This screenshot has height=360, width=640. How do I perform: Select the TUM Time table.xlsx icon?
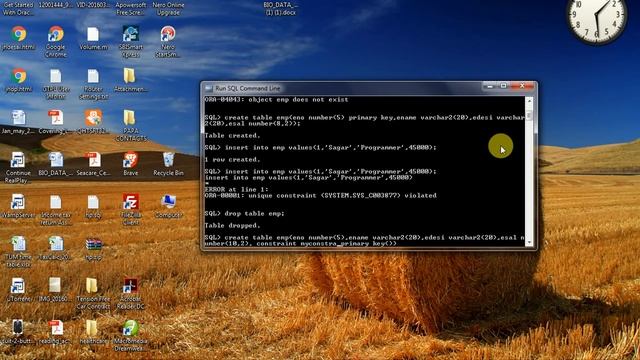pyautogui.click(x=18, y=244)
